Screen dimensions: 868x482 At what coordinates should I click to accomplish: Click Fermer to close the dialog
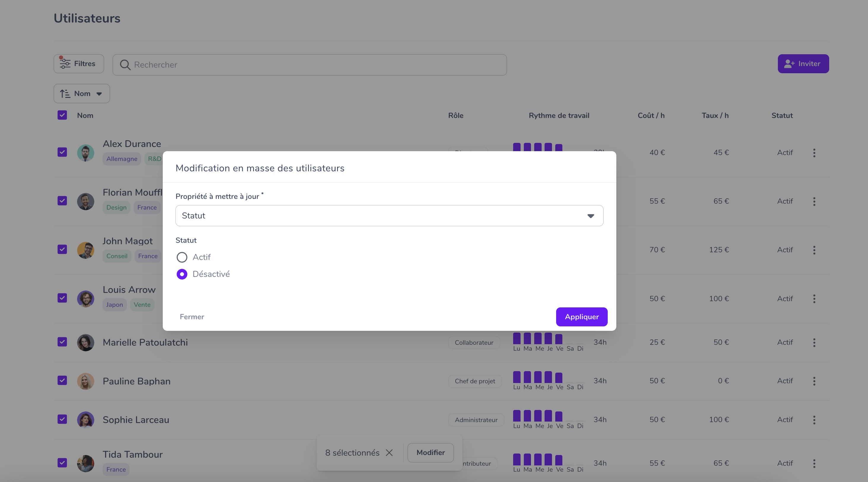click(192, 317)
